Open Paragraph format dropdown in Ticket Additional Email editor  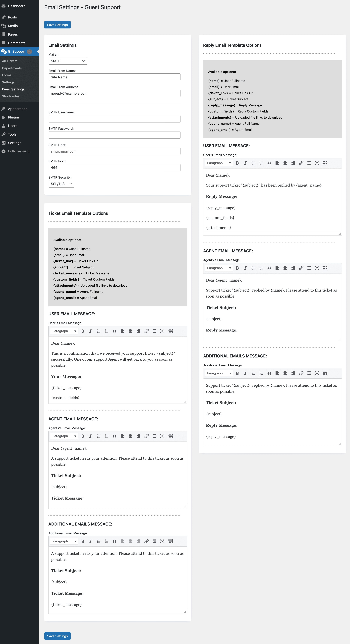point(64,541)
